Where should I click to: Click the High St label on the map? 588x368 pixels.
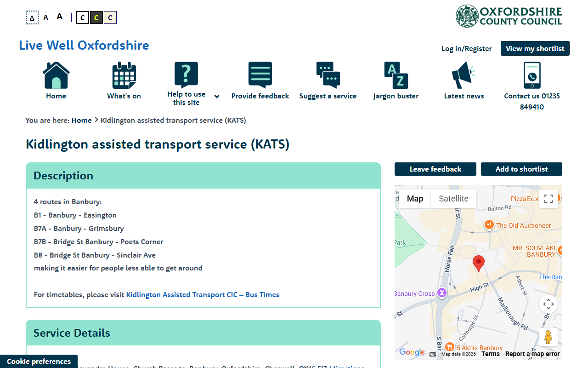tap(479, 287)
